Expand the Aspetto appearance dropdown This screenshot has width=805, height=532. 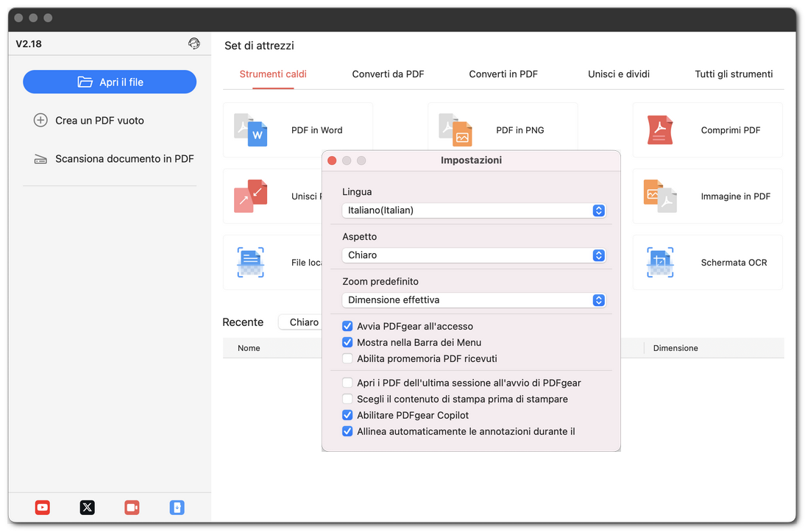pos(473,255)
